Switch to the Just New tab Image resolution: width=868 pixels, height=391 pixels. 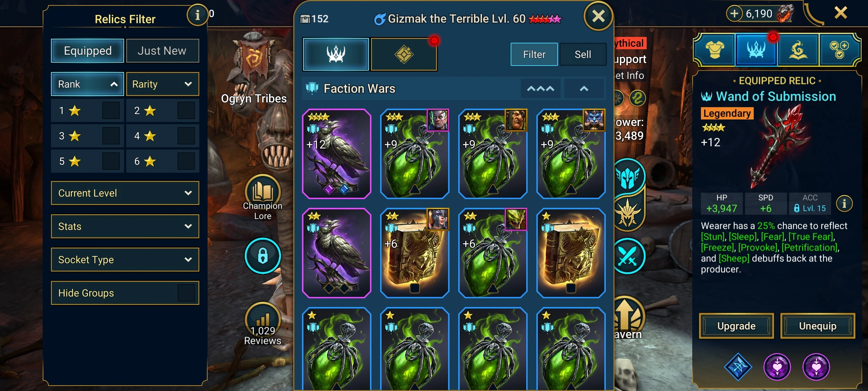pyautogui.click(x=162, y=51)
